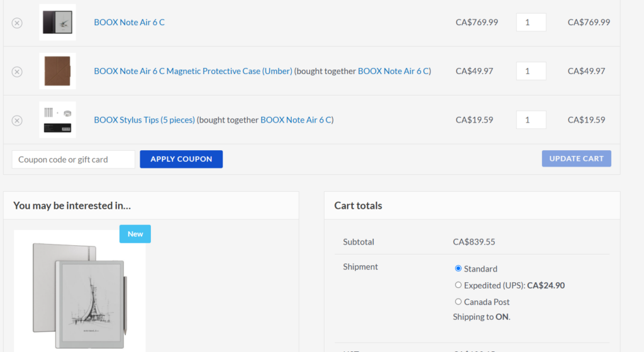The image size is (644, 352).
Task: Edit quantity for BOOX Stylus Tips
Action: [x=531, y=120]
